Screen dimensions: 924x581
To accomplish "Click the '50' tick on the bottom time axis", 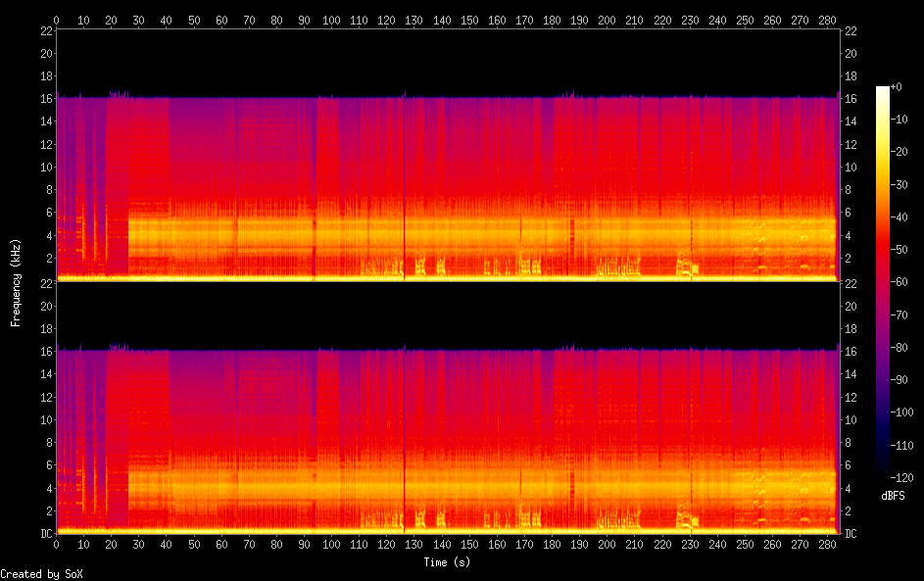I will coord(194,545).
